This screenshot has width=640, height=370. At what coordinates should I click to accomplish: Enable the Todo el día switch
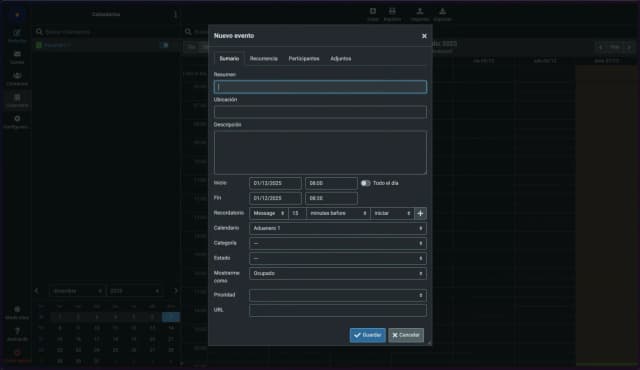coord(365,183)
